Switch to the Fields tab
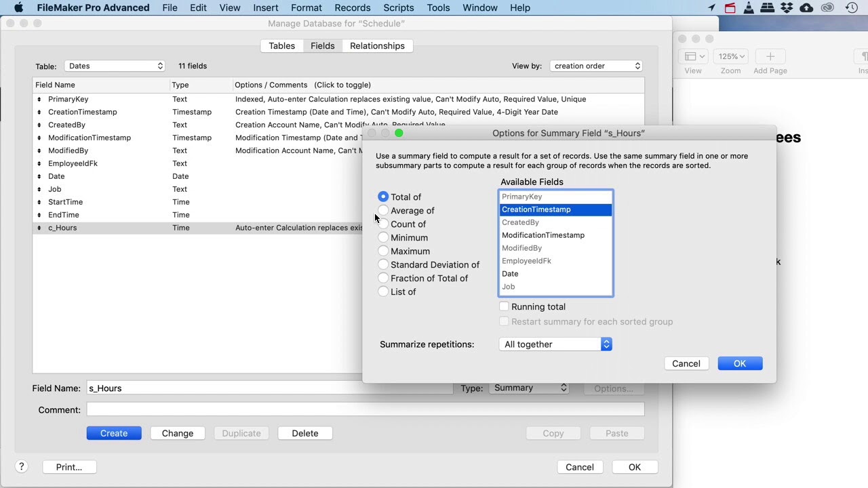Screen dimensions: 868x488 [323, 45]
